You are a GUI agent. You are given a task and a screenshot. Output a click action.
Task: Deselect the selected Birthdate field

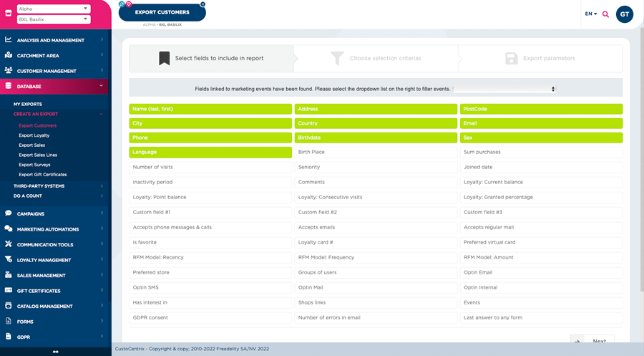[376, 138]
